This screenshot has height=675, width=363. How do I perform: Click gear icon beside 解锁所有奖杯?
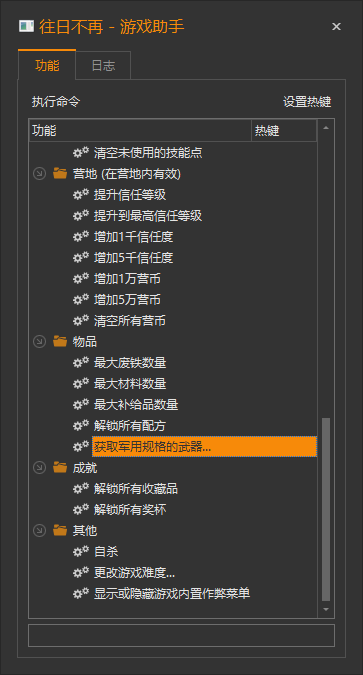pos(81,510)
